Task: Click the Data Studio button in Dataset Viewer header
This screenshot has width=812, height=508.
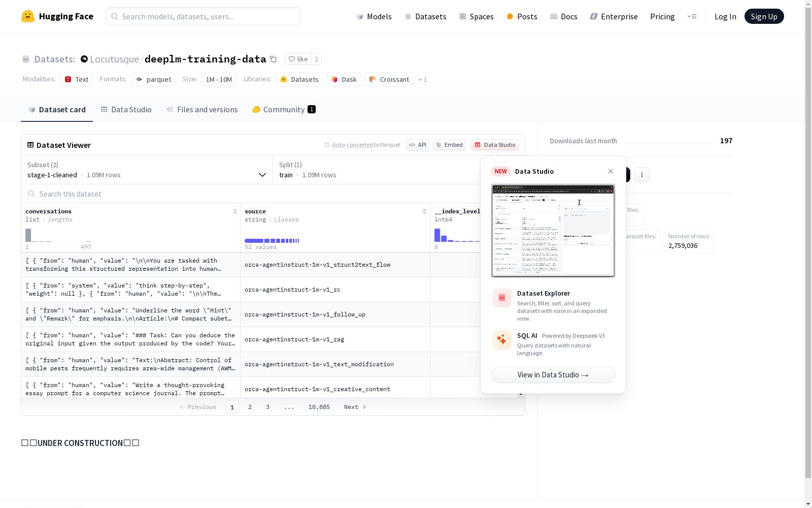Action: pos(495,145)
